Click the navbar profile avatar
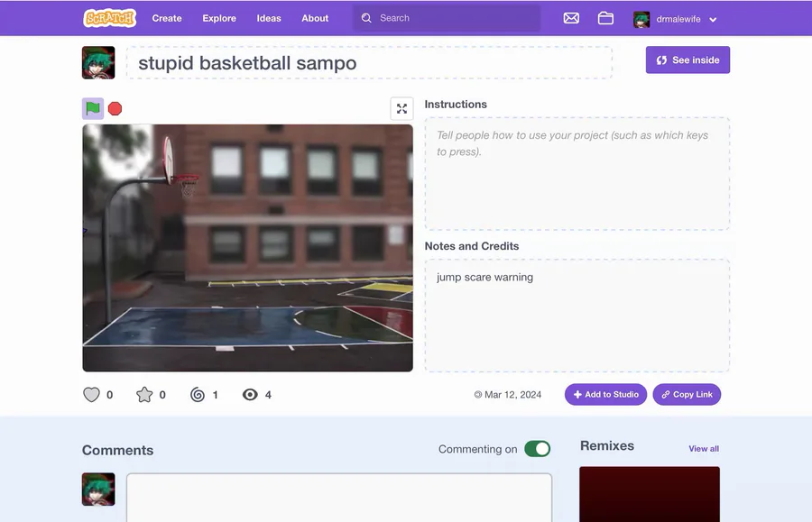Screen dimensions: 812x522 [641, 19]
